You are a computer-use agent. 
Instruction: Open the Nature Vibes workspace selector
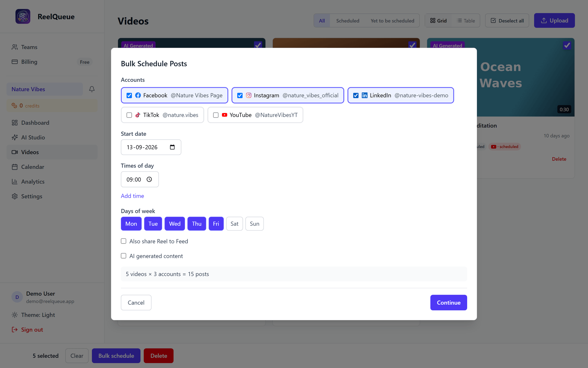(45, 89)
